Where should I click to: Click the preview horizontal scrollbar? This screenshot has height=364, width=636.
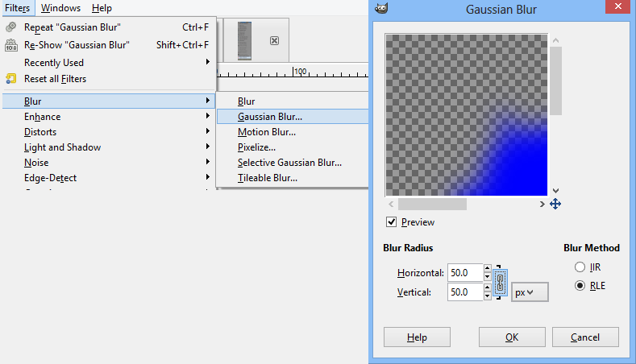(x=432, y=205)
